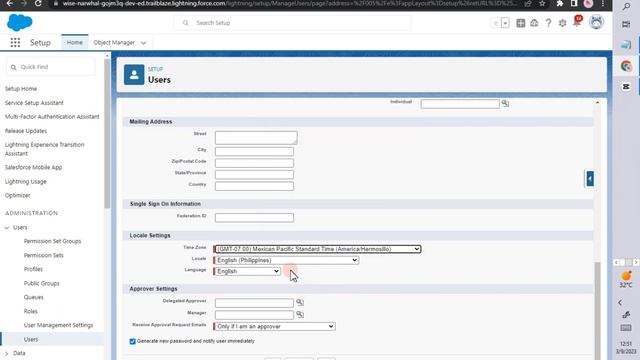
Task: Open the search magnifier in right sidebar
Action: coord(626,6)
